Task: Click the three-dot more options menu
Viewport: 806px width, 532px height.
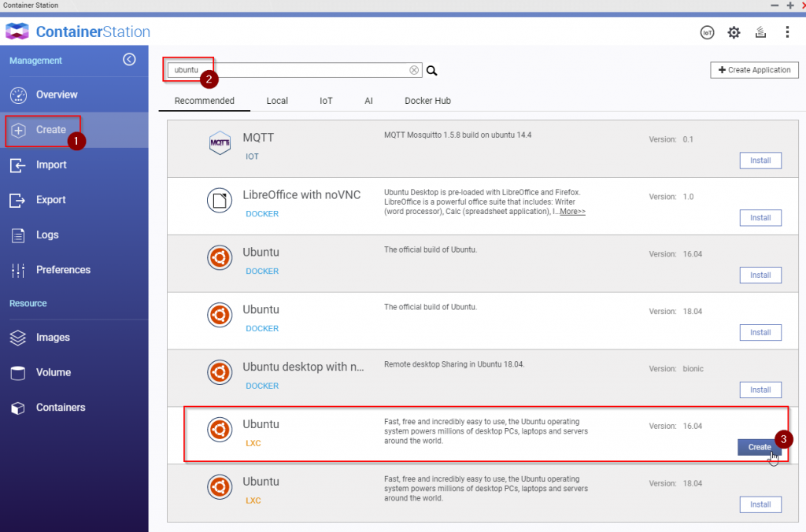Action: [x=787, y=32]
